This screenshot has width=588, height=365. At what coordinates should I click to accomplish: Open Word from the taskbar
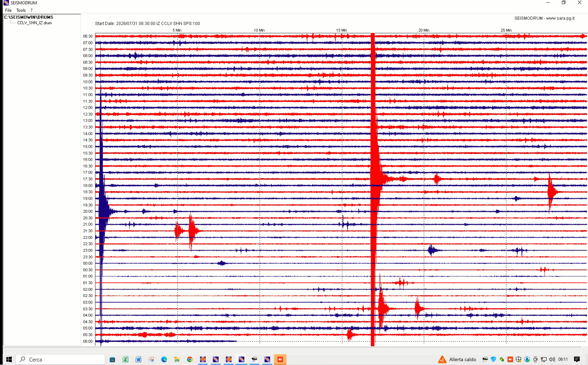coord(138,360)
